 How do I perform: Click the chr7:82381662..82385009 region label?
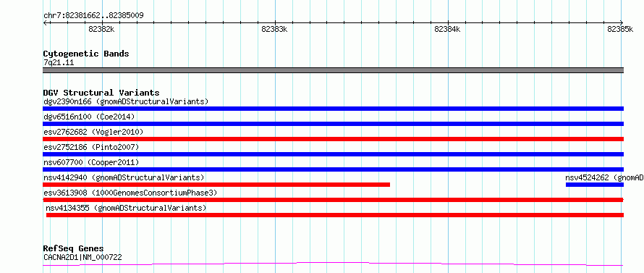(93, 16)
